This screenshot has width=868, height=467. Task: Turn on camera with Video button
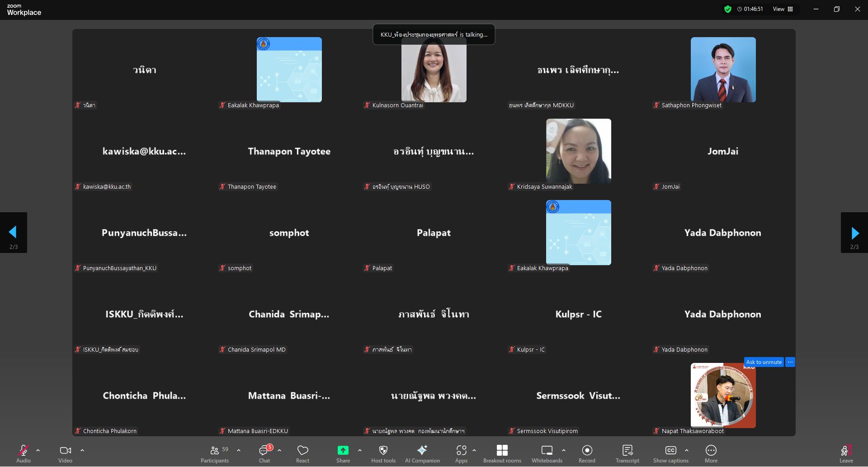[x=66, y=454]
